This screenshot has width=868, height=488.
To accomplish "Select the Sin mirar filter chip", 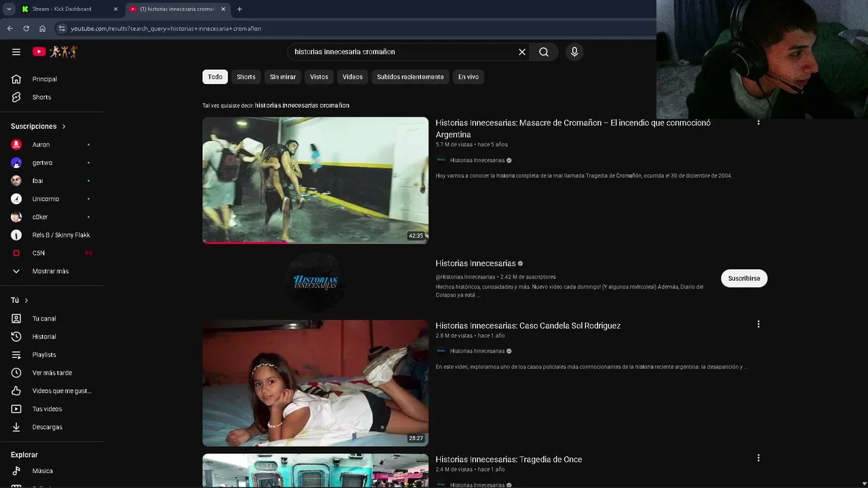I will click(283, 77).
